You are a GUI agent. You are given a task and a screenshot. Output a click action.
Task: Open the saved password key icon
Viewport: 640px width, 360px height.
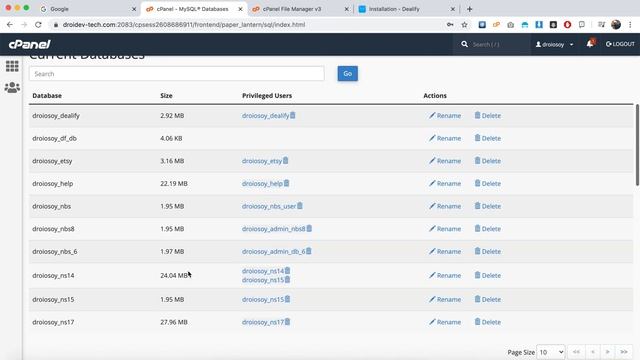(450, 24)
